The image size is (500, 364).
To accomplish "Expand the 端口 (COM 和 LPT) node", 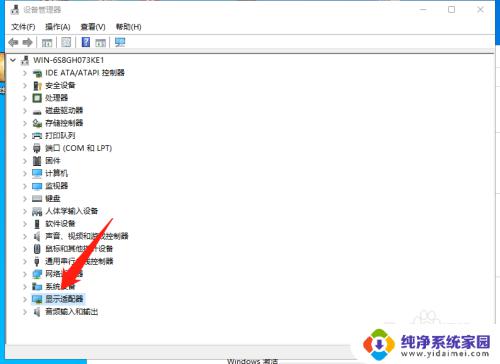I will click(25, 148).
